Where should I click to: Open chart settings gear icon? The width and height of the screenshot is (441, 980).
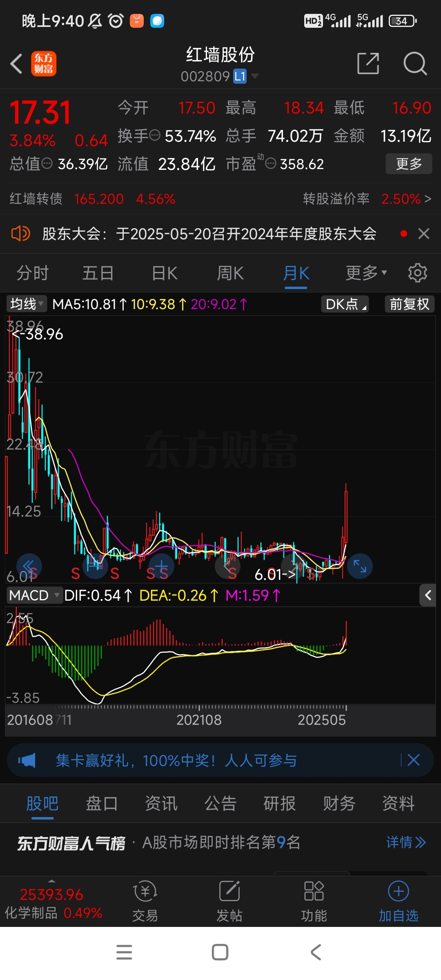click(417, 272)
